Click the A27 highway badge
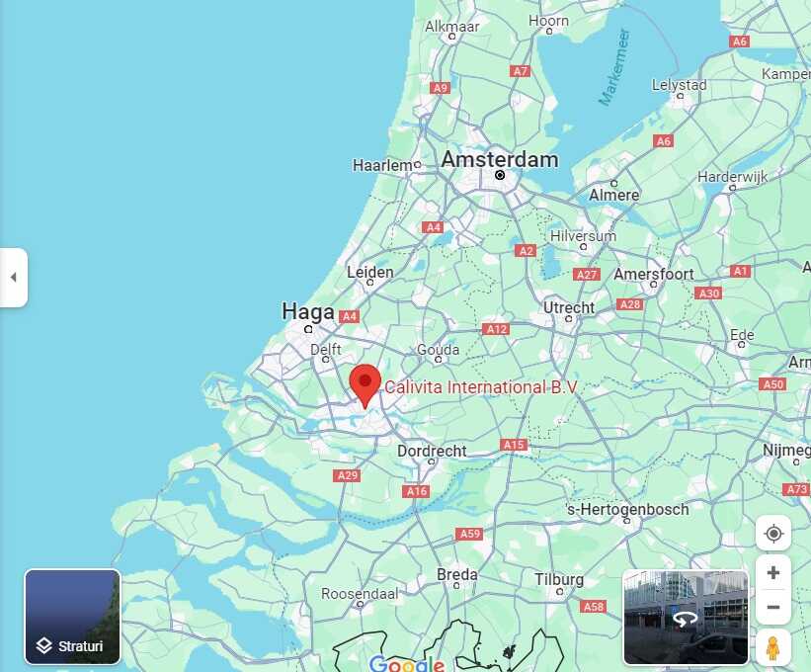The width and height of the screenshot is (811, 672). (587, 274)
